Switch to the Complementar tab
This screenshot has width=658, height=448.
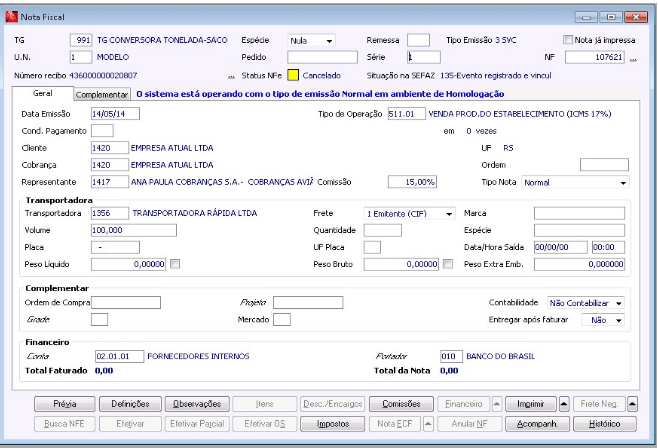[x=102, y=95]
